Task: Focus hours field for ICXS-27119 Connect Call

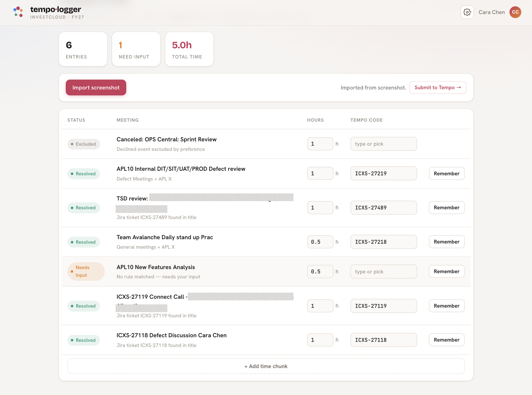Action: pos(320,306)
